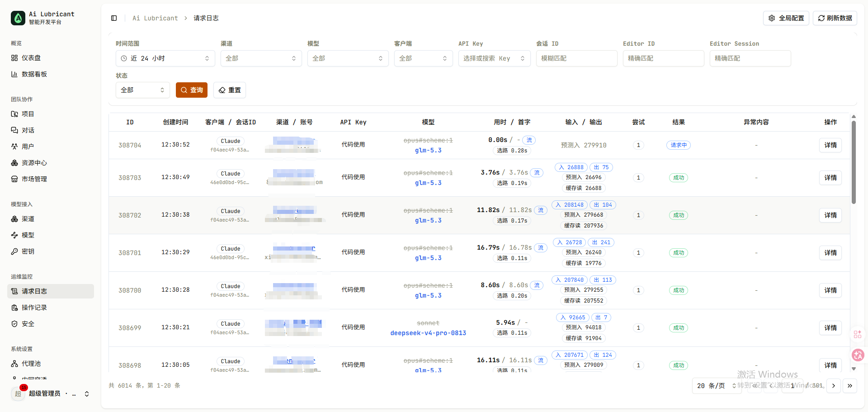The image size is (868, 412).
Task: Jump to last page arrow
Action: (x=850, y=386)
